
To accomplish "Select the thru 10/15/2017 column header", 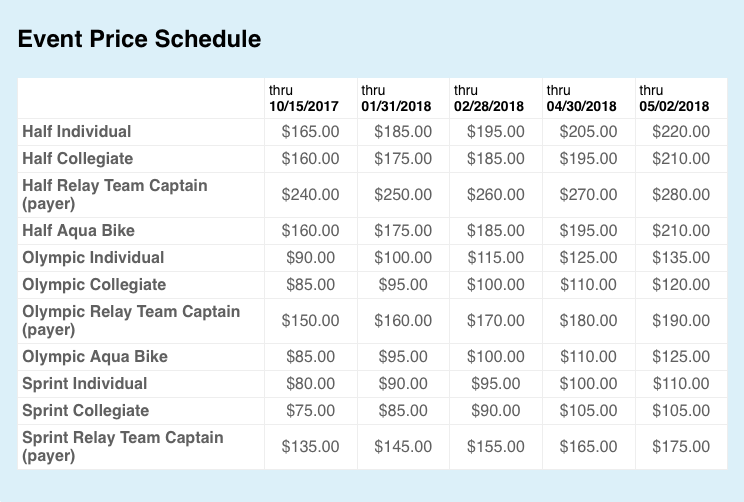I will 303,98.
